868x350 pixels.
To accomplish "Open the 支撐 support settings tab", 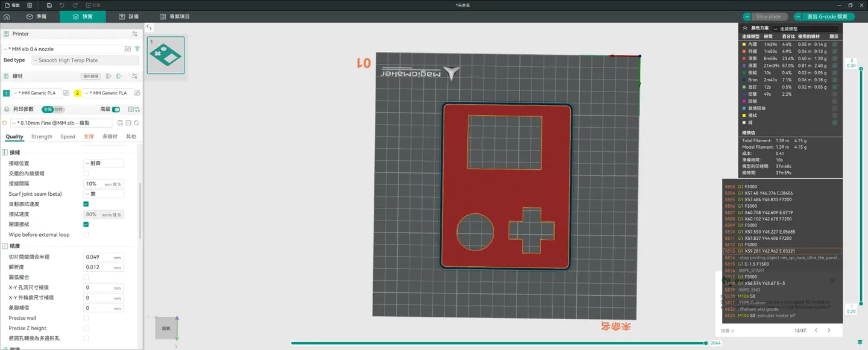I will point(89,137).
